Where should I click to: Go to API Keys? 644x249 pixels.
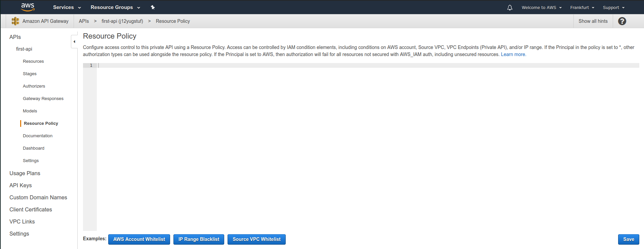(x=21, y=185)
